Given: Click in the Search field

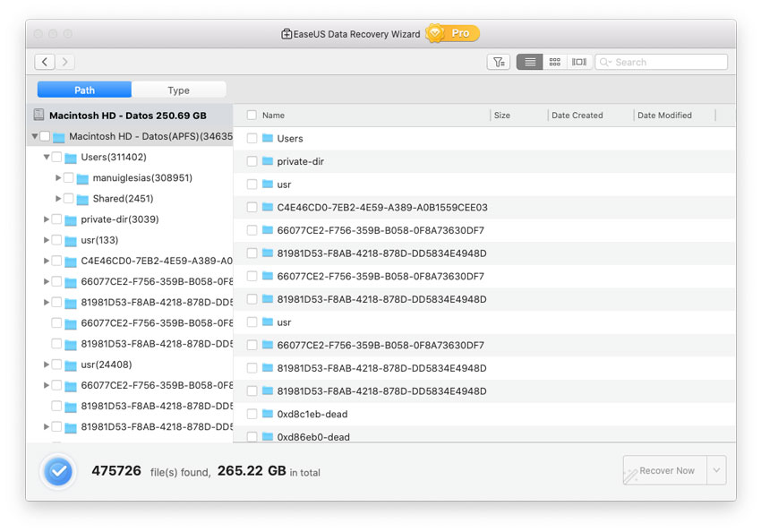Looking at the screenshot, I should [662, 62].
